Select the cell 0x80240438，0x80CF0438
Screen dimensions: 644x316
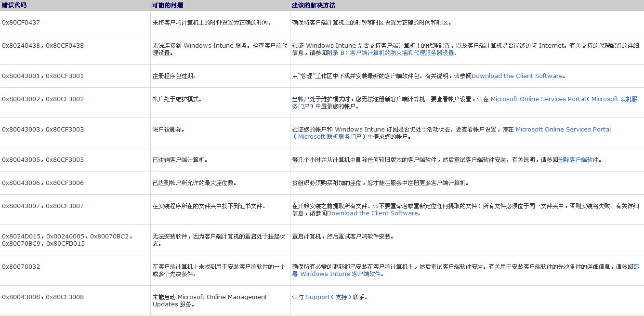43,46
